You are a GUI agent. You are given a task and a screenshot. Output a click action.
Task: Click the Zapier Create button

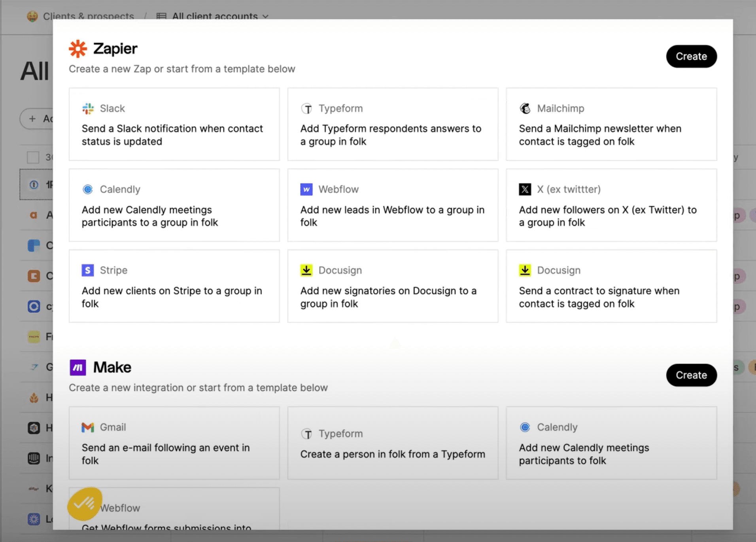(x=691, y=56)
